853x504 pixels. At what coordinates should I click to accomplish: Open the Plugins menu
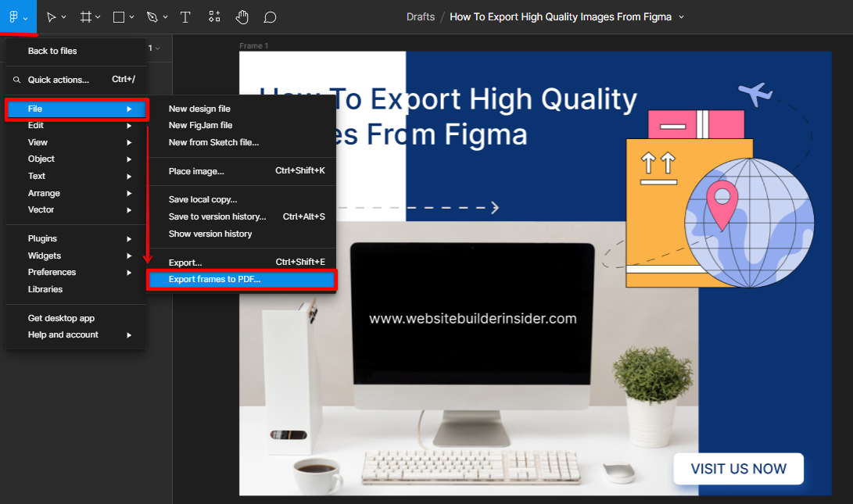coord(76,238)
